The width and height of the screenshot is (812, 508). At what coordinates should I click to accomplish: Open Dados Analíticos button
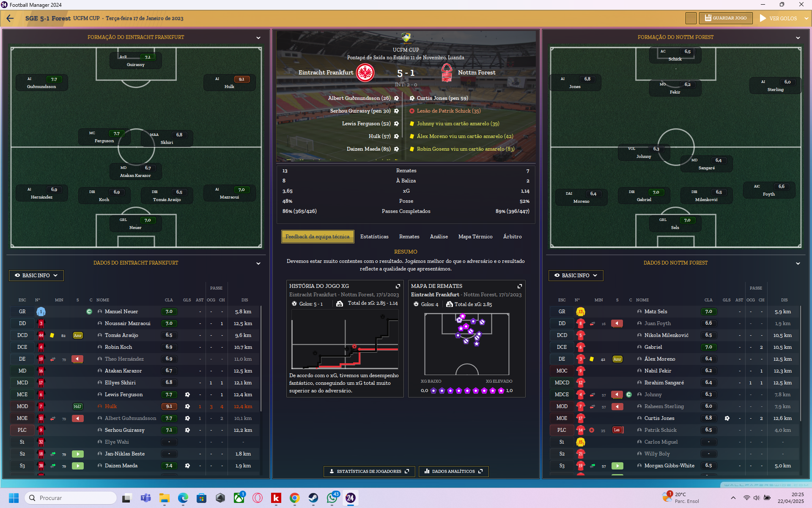453,471
